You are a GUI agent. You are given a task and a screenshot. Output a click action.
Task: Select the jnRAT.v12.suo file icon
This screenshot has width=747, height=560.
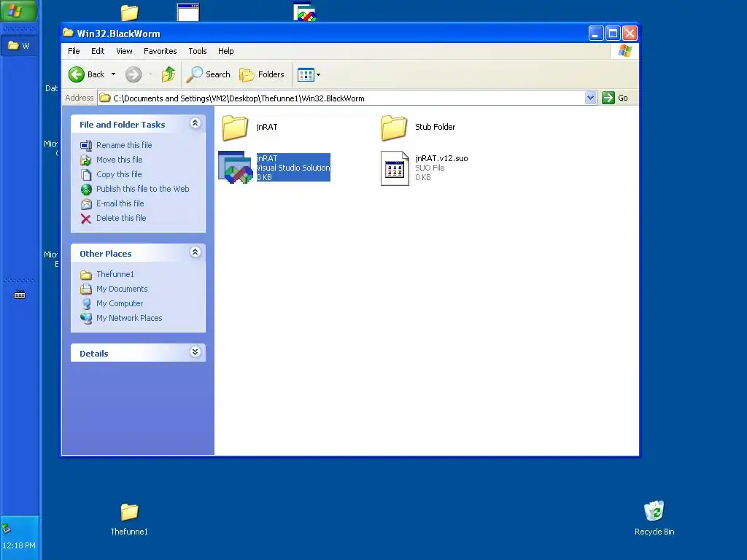pyautogui.click(x=395, y=168)
